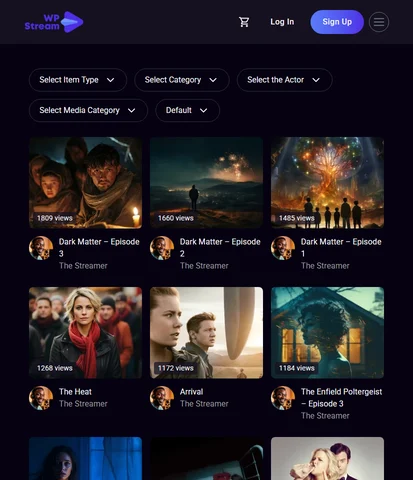
Task: Click the WP Stream logo
Action: [x=54, y=22]
